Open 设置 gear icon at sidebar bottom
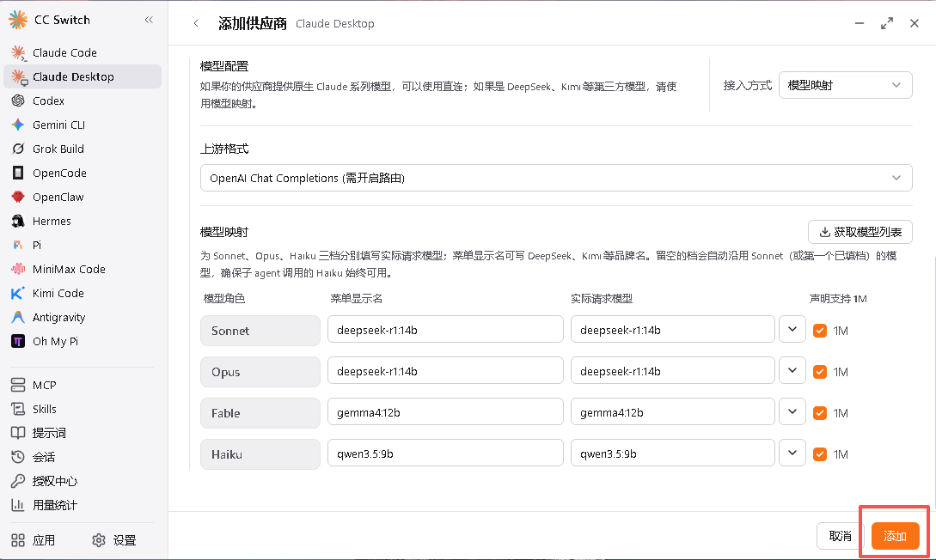Screen dimensions: 936x560 [99, 540]
